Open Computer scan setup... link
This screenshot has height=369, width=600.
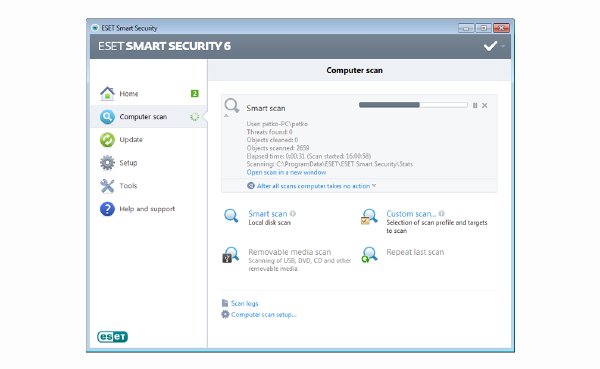pyautogui.click(x=264, y=315)
